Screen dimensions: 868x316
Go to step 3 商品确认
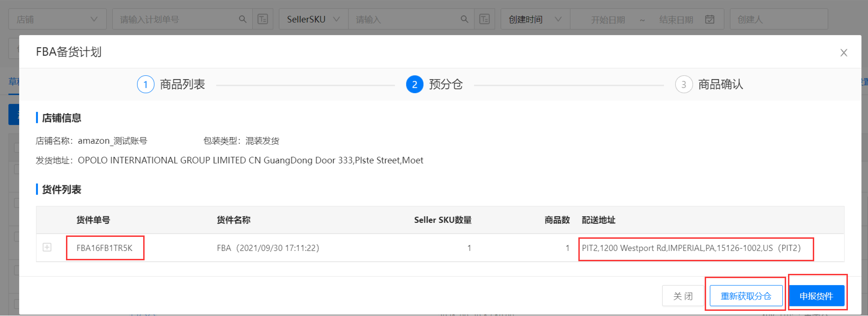(x=709, y=84)
